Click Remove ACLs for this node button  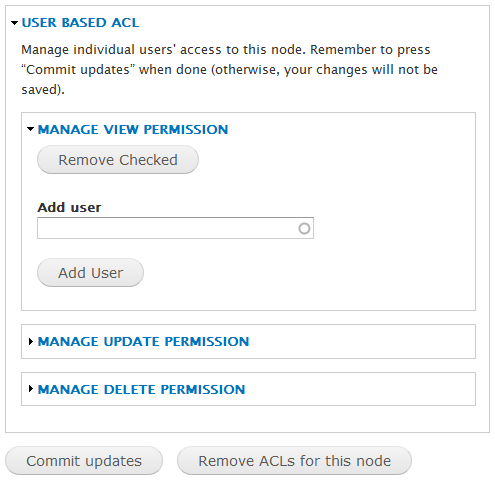295,461
